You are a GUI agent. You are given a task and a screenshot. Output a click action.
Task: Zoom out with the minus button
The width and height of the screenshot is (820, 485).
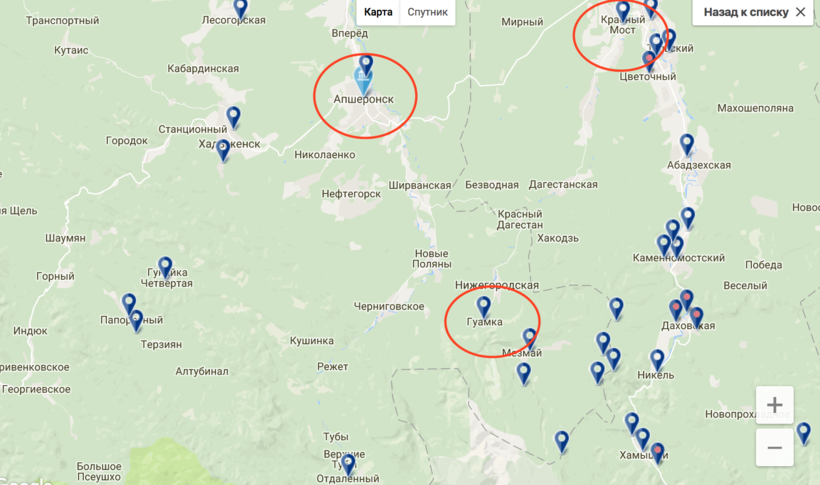point(775,447)
